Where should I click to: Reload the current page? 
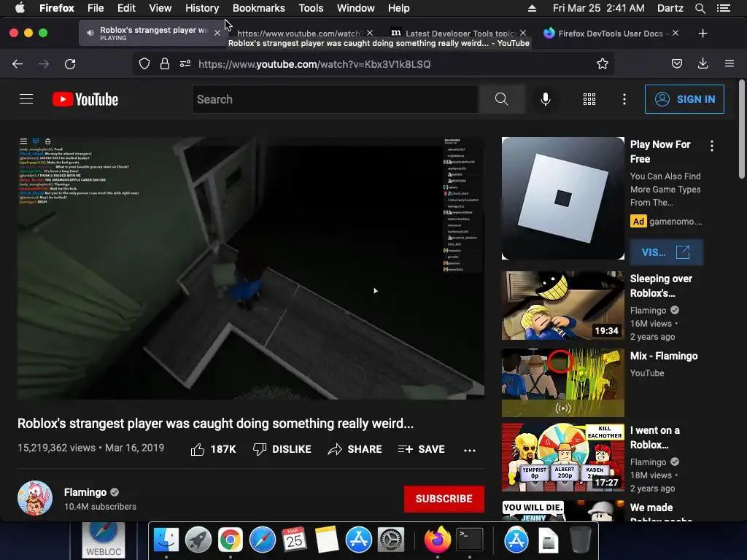coord(70,64)
